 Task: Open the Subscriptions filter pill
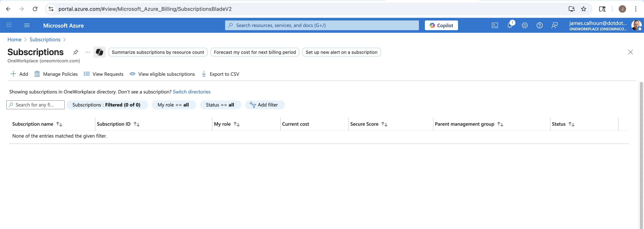107,105
